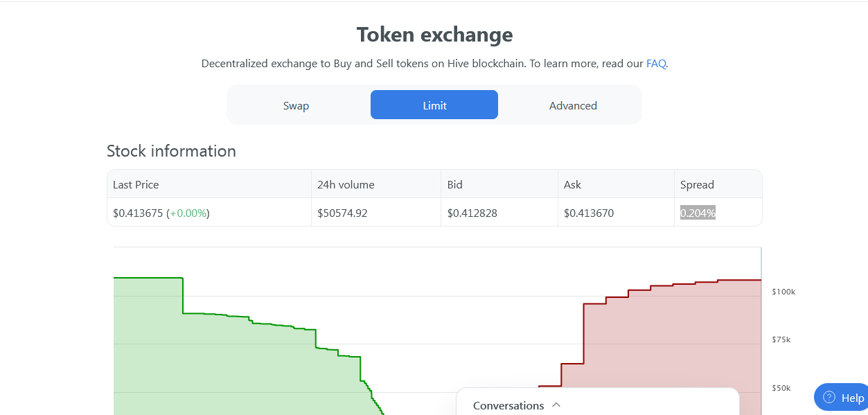Viewport: 868px width, 415px height.
Task: Click the 24h volume column header
Action: click(346, 185)
